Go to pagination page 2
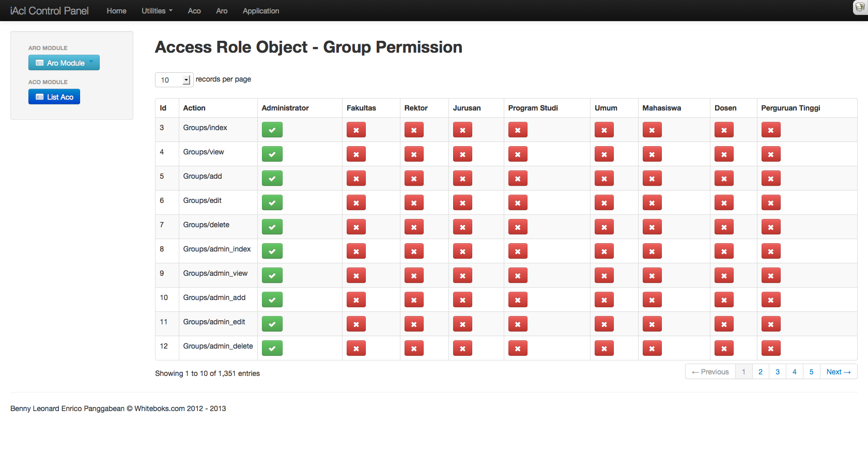This screenshot has width=868, height=472. click(x=761, y=372)
